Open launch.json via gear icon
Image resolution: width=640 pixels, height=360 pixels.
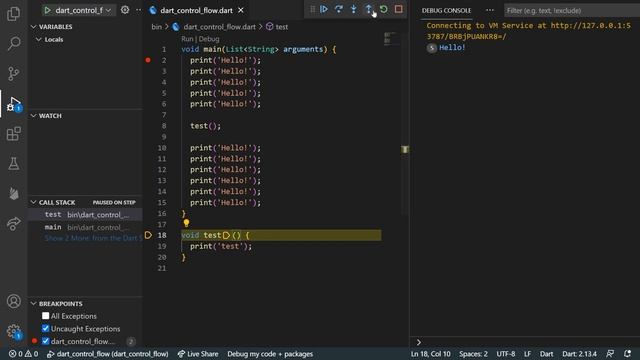tap(125, 10)
